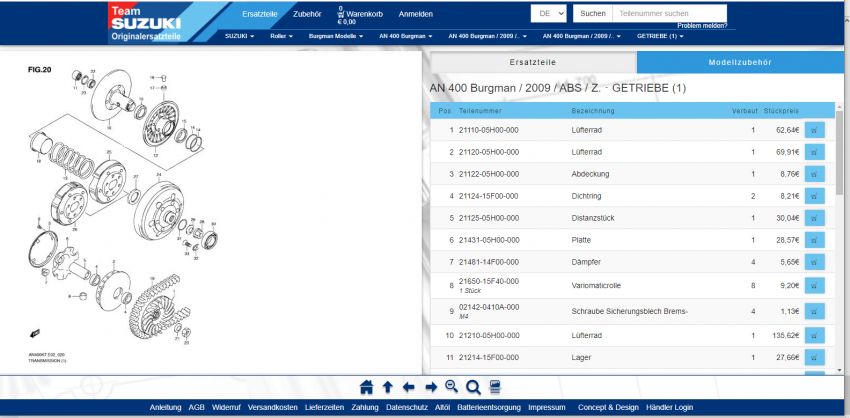Add Abdeckung 21122-05H00-000 to cart
Image resolution: width=850 pixels, height=418 pixels.
(814, 174)
